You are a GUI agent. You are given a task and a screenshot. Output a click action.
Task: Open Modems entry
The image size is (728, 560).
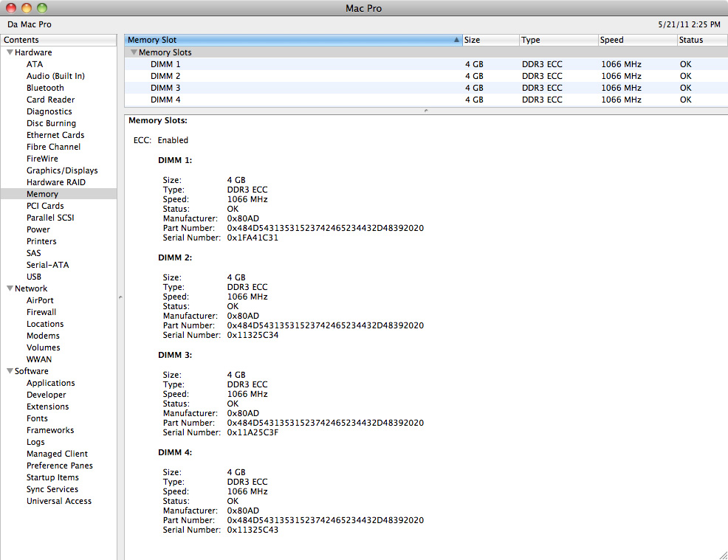[43, 336]
